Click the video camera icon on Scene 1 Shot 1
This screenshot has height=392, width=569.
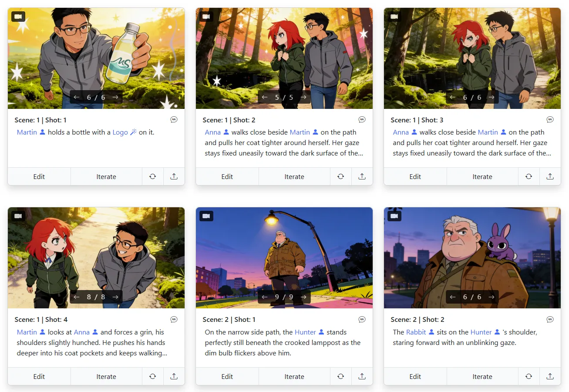pyautogui.click(x=18, y=17)
